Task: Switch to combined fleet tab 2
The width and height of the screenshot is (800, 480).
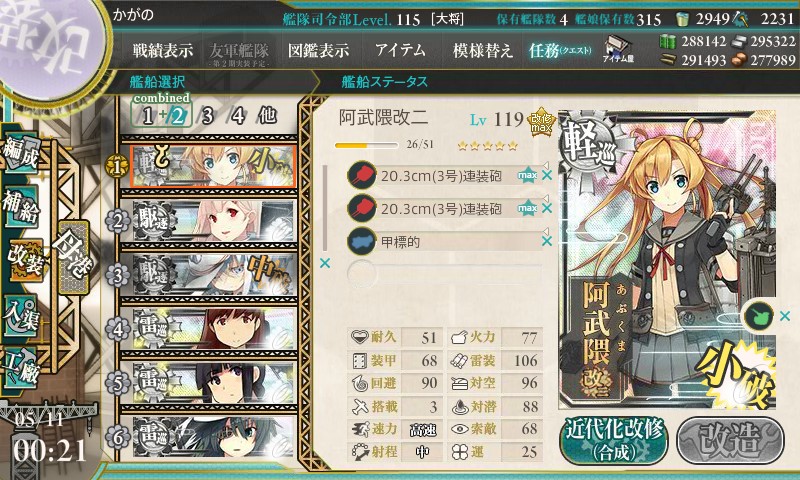Action: tap(177, 116)
